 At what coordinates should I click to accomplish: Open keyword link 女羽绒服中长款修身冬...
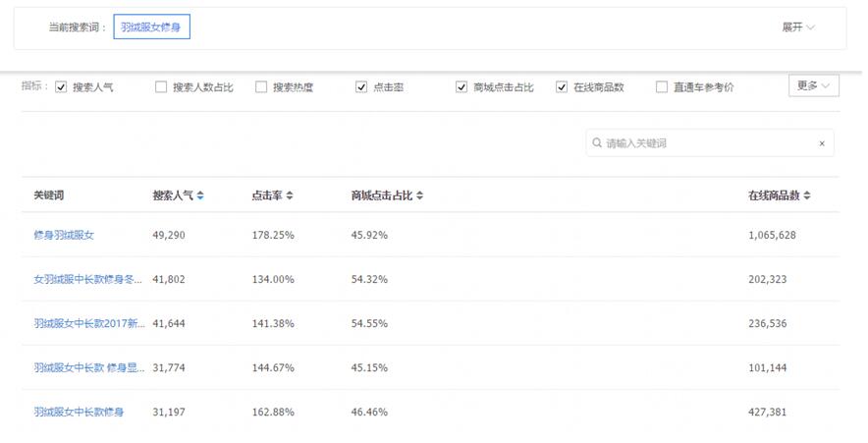click(87, 279)
